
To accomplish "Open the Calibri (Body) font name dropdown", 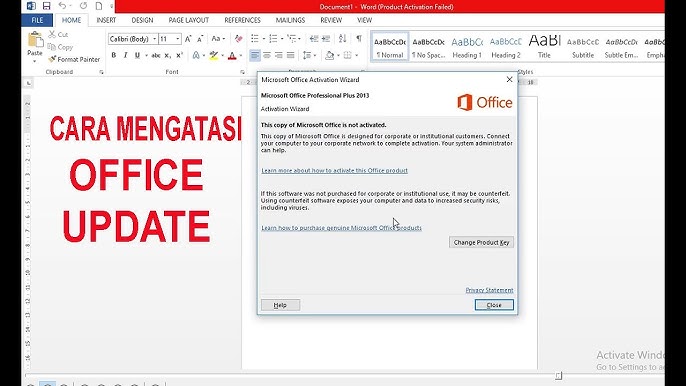I will (154, 39).
